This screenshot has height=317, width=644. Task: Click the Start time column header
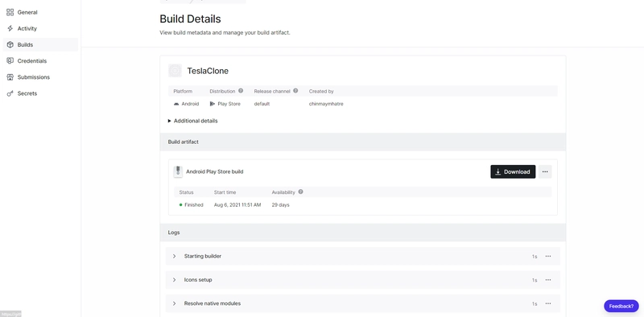tap(225, 192)
